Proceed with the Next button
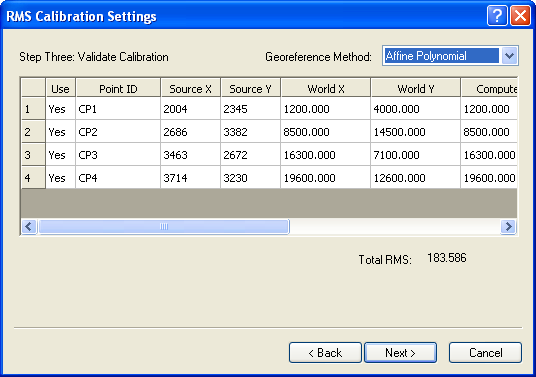Viewport: 536px width, 377px height. [x=400, y=352]
